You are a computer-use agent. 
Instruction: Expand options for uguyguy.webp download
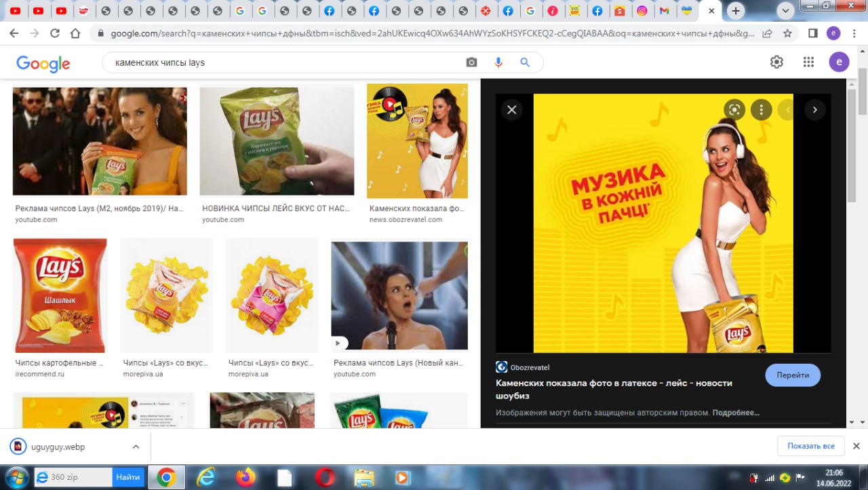click(136, 447)
